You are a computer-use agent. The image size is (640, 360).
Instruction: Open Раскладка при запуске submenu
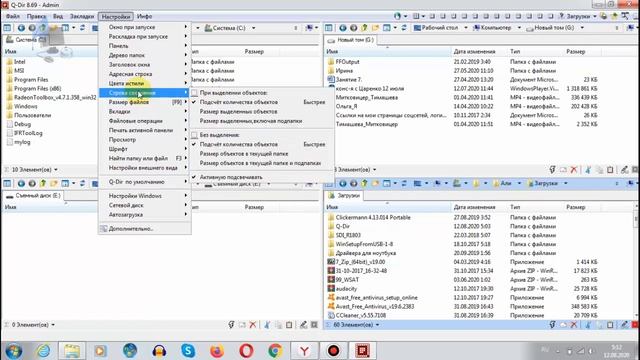[x=144, y=36]
